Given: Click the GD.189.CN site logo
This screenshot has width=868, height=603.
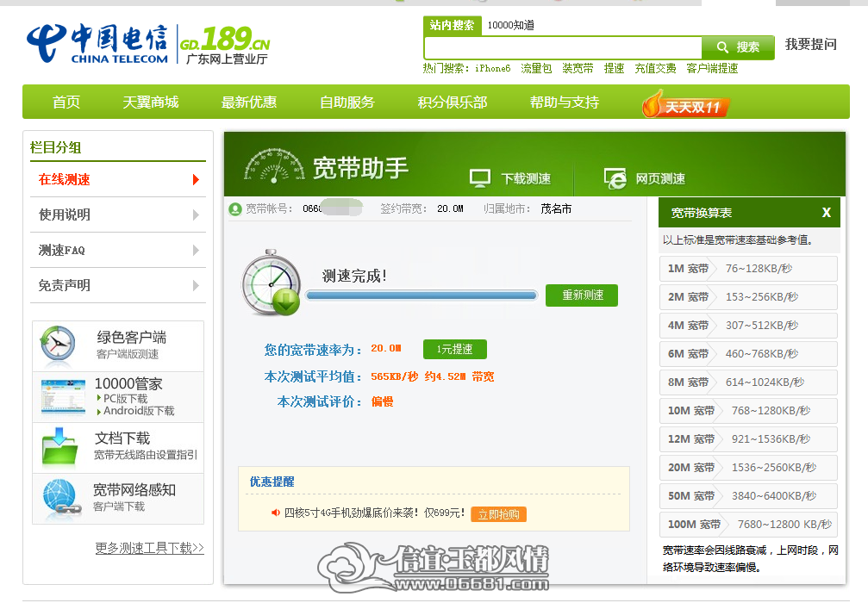Looking at the screenshot, I should coord(225,44).
